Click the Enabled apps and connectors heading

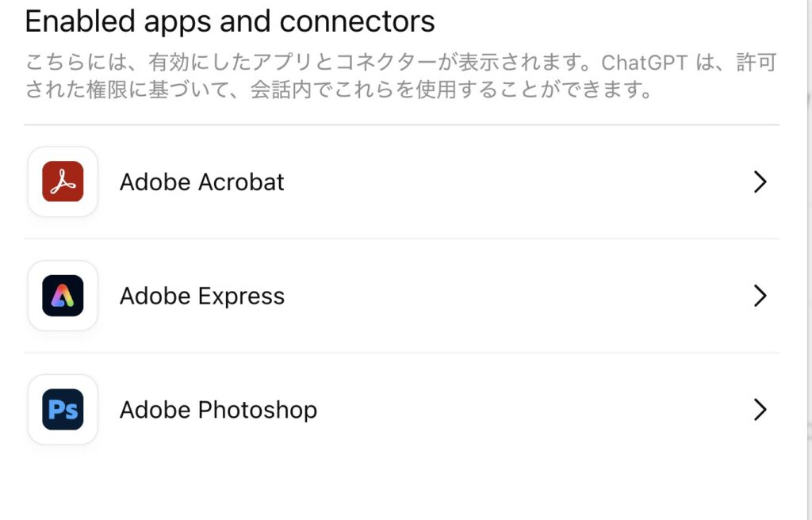coord(230,21)
